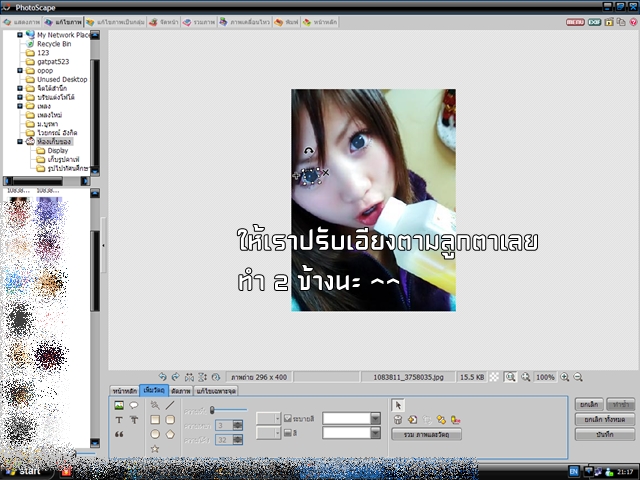Viewport: 640px width, 480px height.
Task: Click the Undo arrow below the canvas
Action: tap(162, 377)
